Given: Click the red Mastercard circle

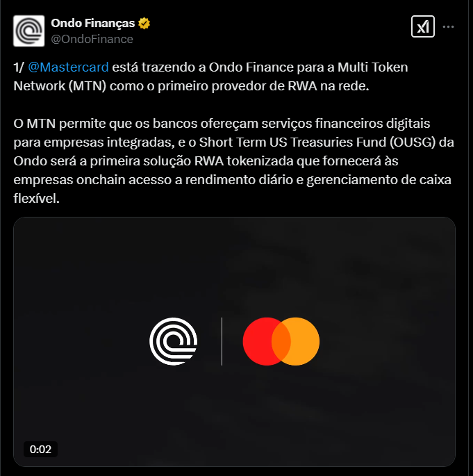Looking at the screenshot, I should tap(258, 341).
